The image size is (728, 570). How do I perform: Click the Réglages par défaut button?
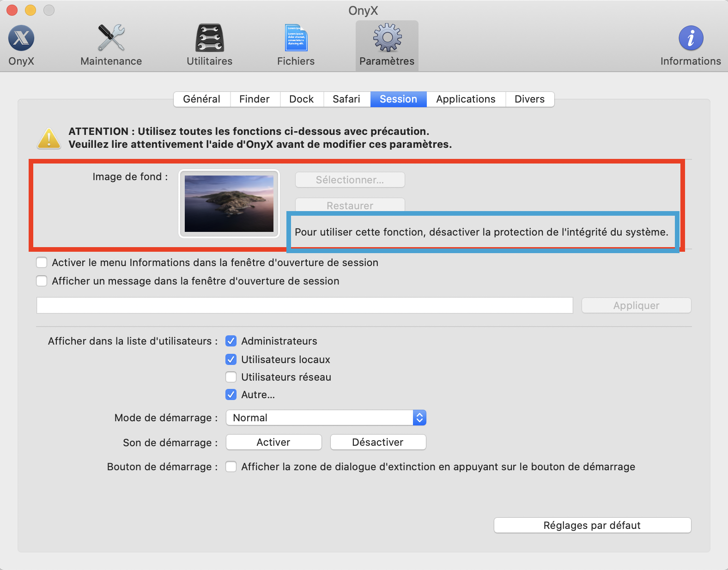click(593, 526)
